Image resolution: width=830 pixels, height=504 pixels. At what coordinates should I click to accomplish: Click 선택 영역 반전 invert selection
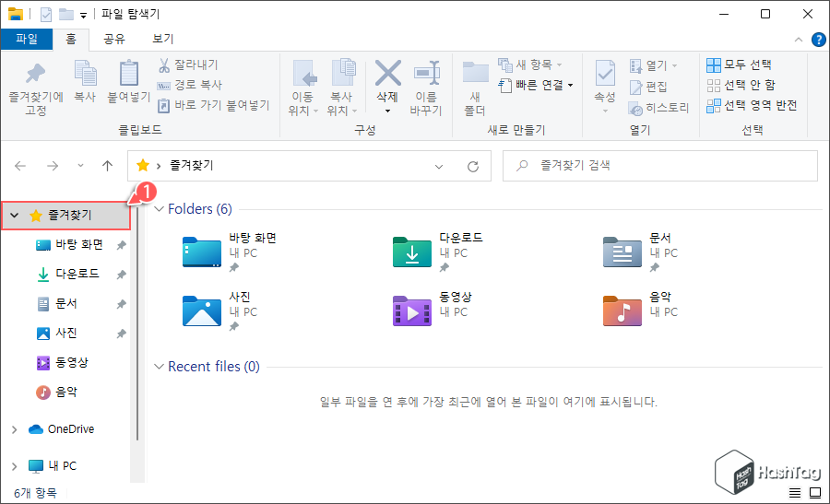752,105
